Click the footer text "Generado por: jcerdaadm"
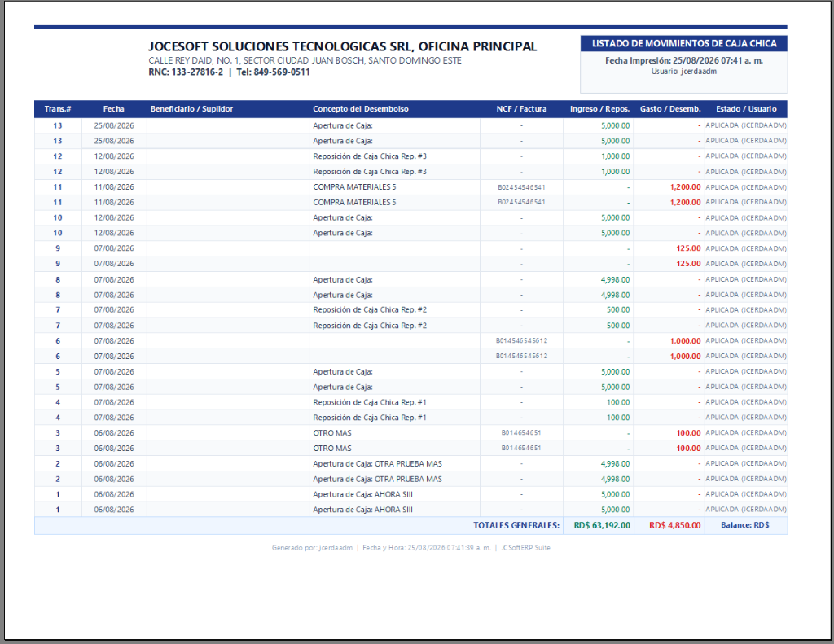Screen dimensions: 834x644 (x=312, y=548)
